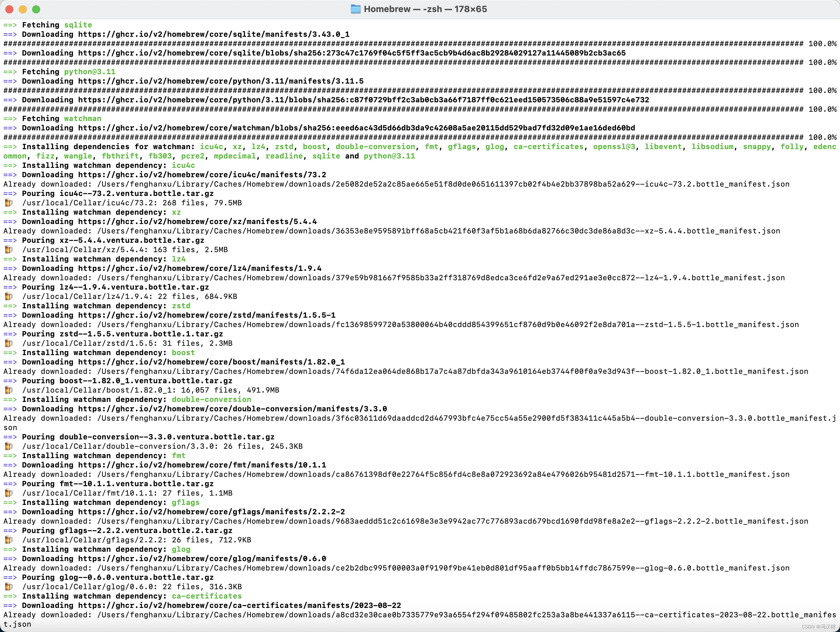Click the python 3.11 manifests 3.11.5 URL
Screen dimensions: 840x632
pyautogui.click(x=221, y=81)
